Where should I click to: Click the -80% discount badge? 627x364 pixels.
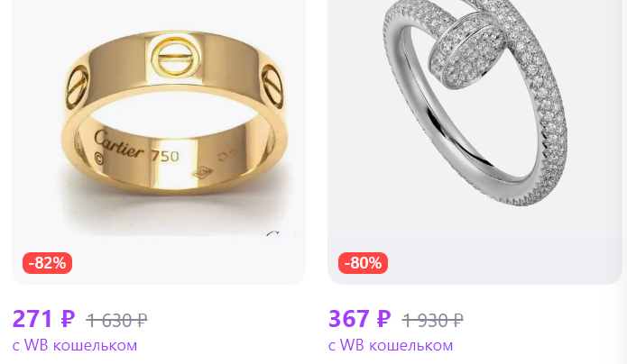363,263
